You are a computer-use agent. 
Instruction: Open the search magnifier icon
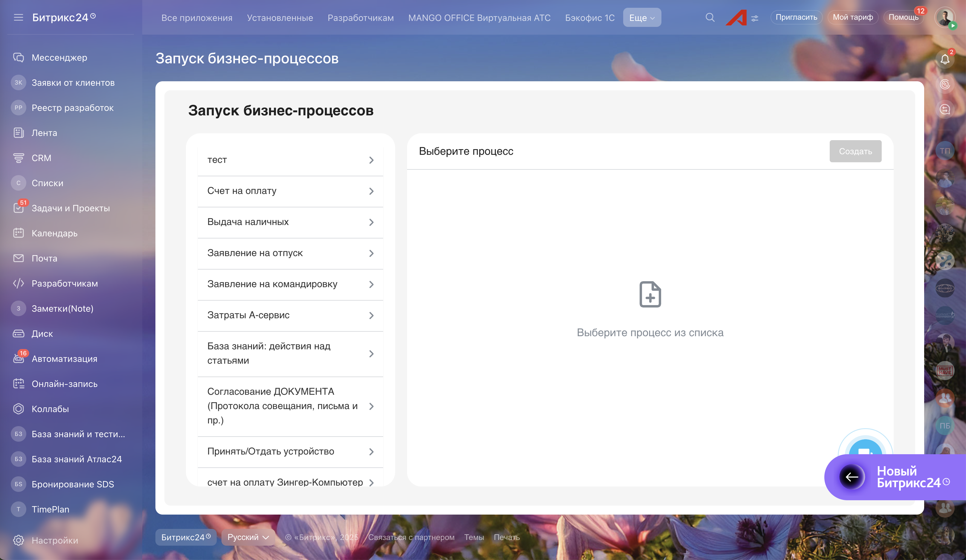710,18
